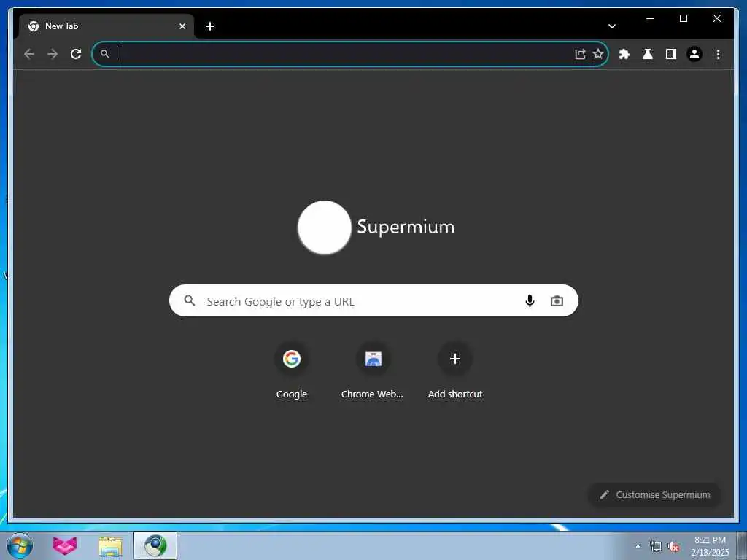Open a new tab with plus button
Screen dimensions: 747x560
210,26
